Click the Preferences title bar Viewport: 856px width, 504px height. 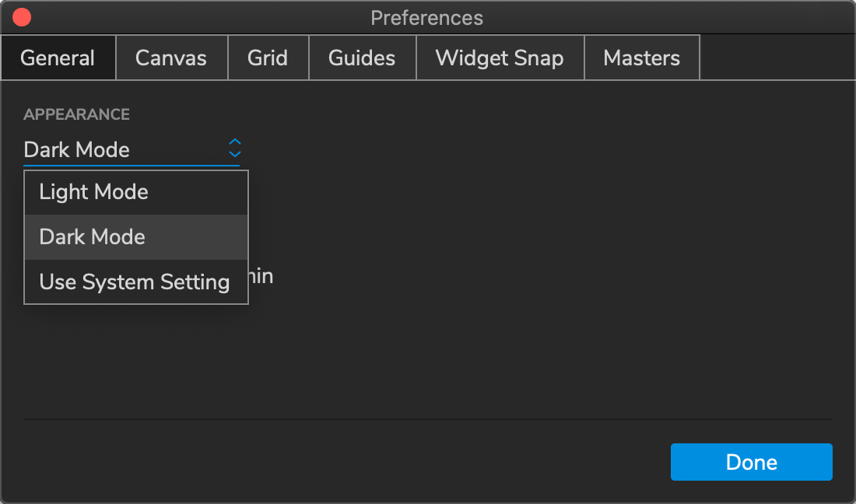coord(427,17)
